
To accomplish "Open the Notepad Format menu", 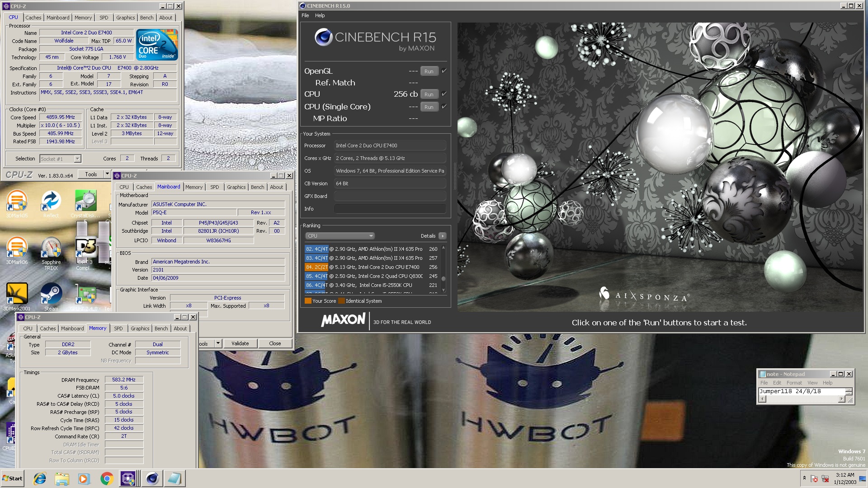I will (x=794, y=383).
